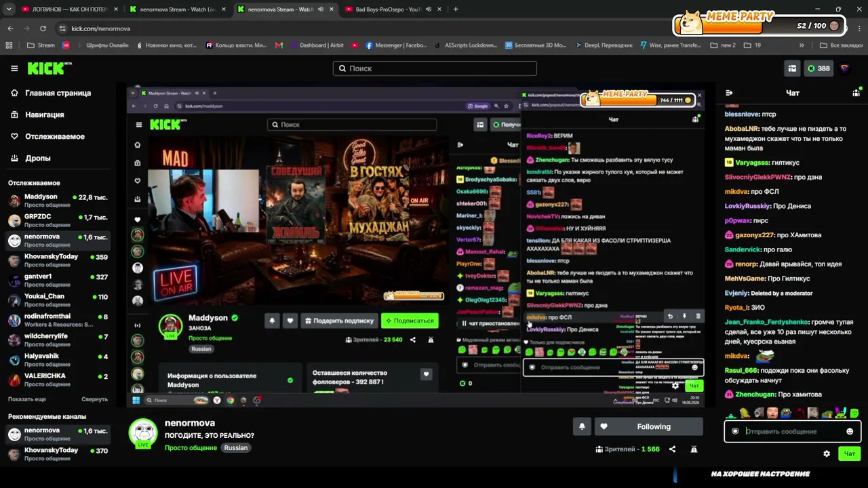868x488 pixels.
Task: Click username Zhenchugan in the chat
Action: tap(755, 394)
